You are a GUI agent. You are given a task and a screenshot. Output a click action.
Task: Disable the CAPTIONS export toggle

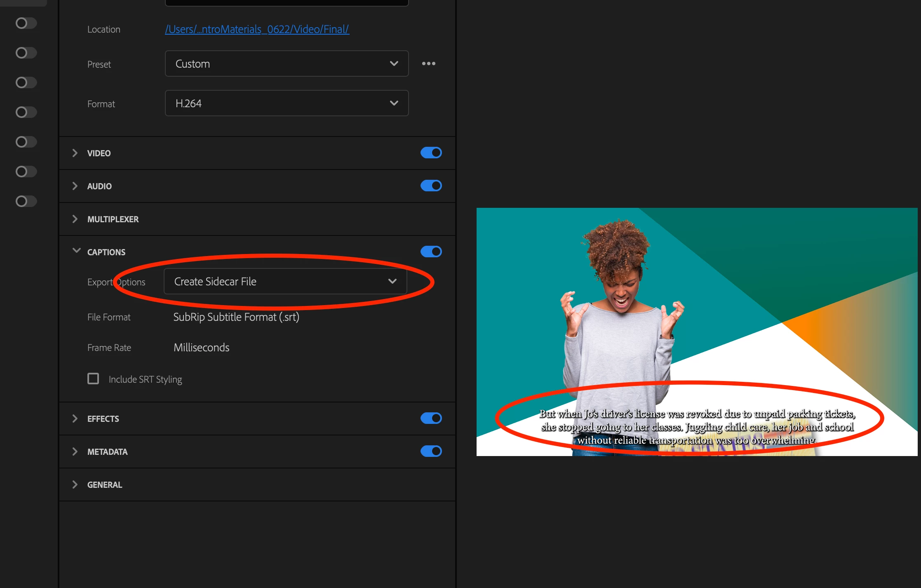click(431, 252)
